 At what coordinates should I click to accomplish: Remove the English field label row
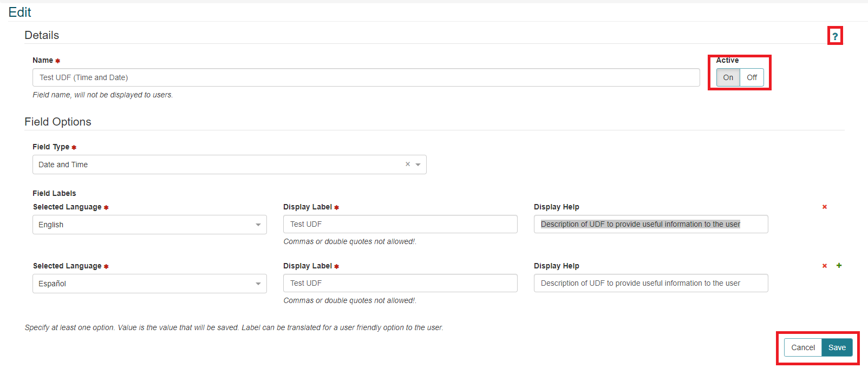(x=825, y=207)
